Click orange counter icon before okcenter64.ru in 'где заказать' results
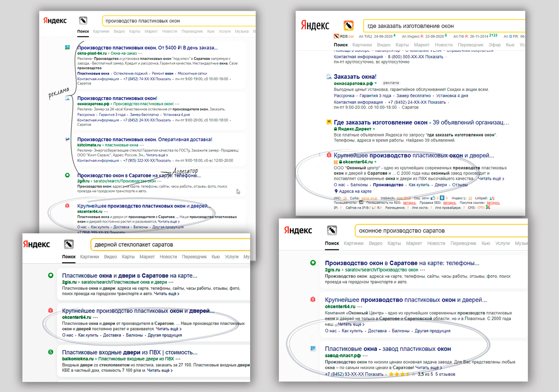Image resolution: width=560 pixels, height=392 pixels. click(336, 162)
